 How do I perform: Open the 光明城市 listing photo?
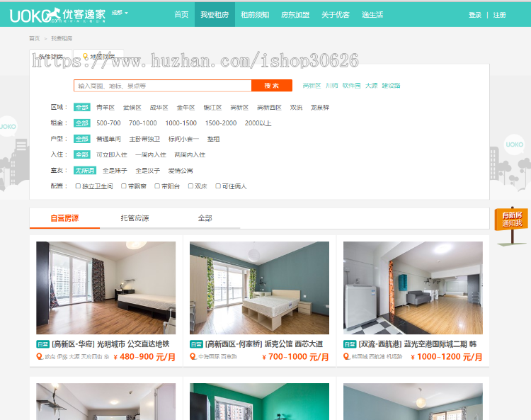pos(106,288)
